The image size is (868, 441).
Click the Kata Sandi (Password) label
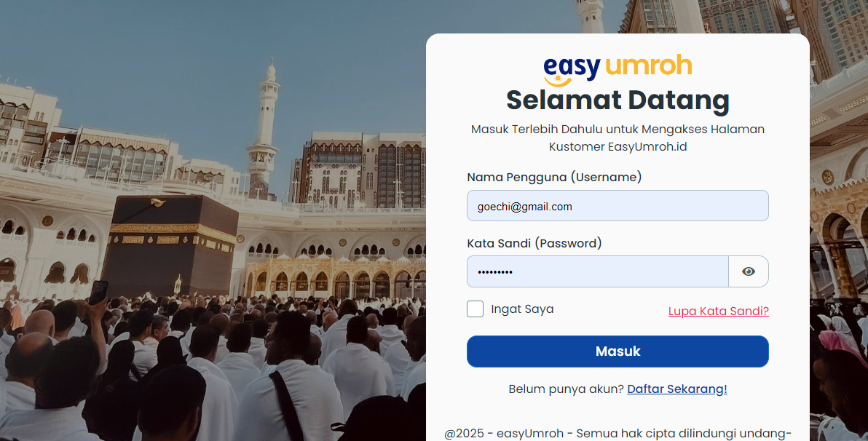534,244
